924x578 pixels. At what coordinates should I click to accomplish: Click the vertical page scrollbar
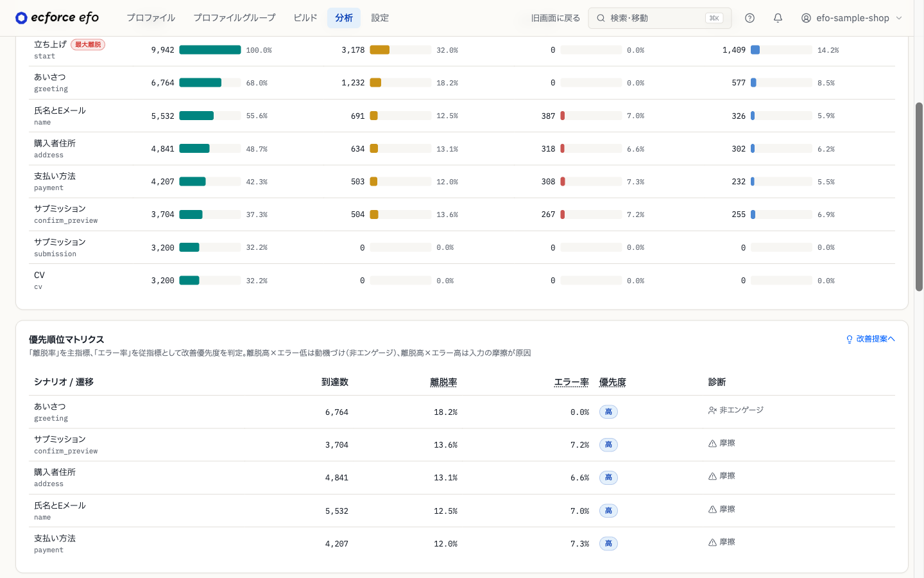coord(920,197)
